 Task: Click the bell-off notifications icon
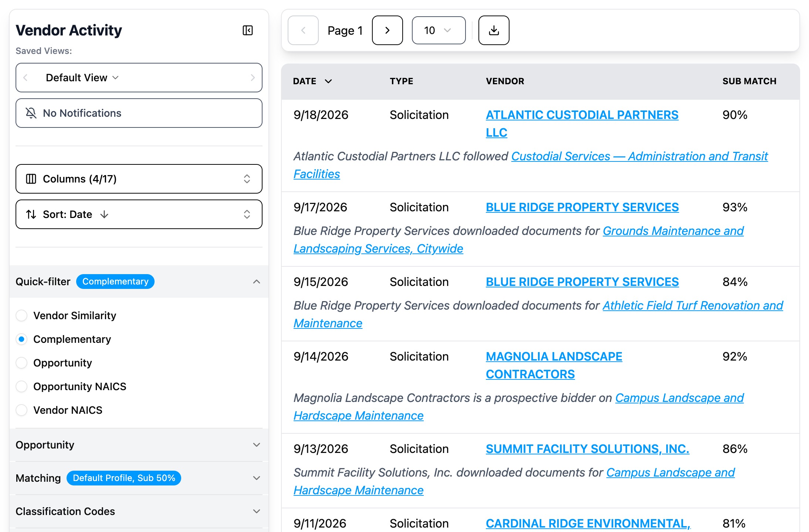(31, 113)
